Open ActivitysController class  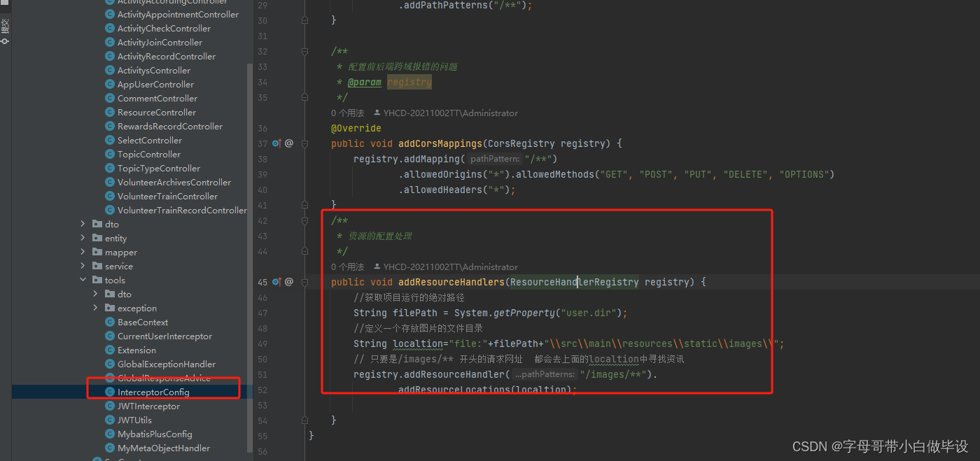coord(154,70)
